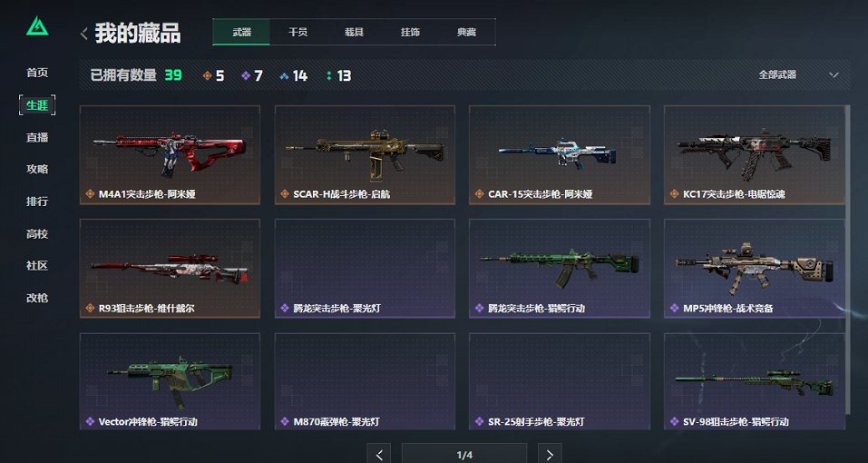Click the teal rarity icon showing 13

pyautogui.click(x=329, y=76)
